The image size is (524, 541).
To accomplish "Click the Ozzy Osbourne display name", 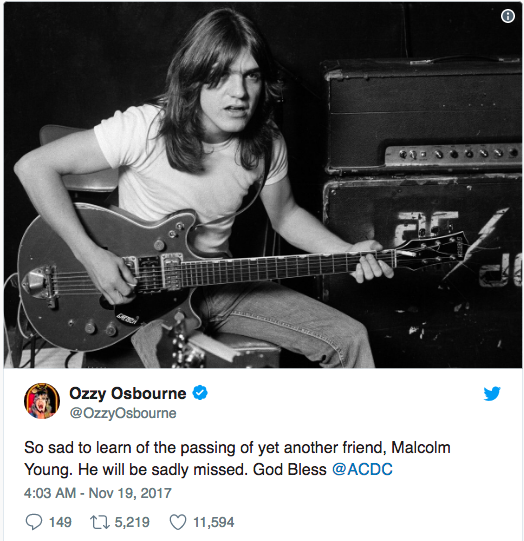I will [x=128, y=393].
